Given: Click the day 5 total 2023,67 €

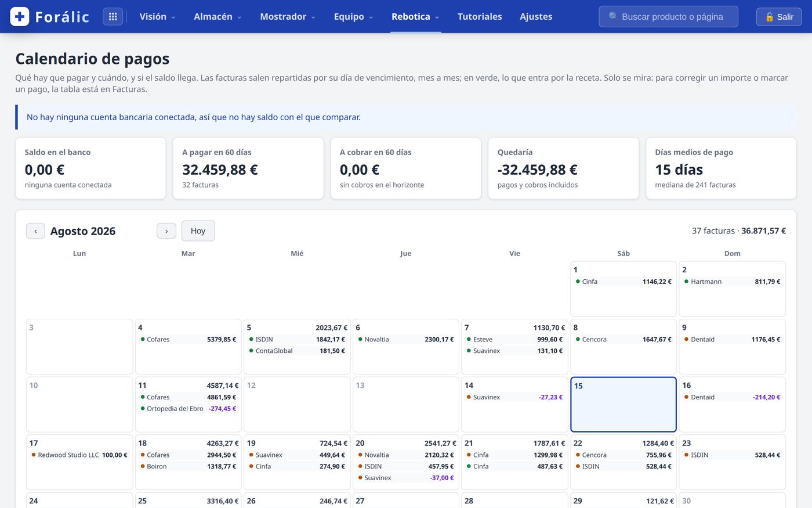Looking at the screenshot, I should [331, 328].
